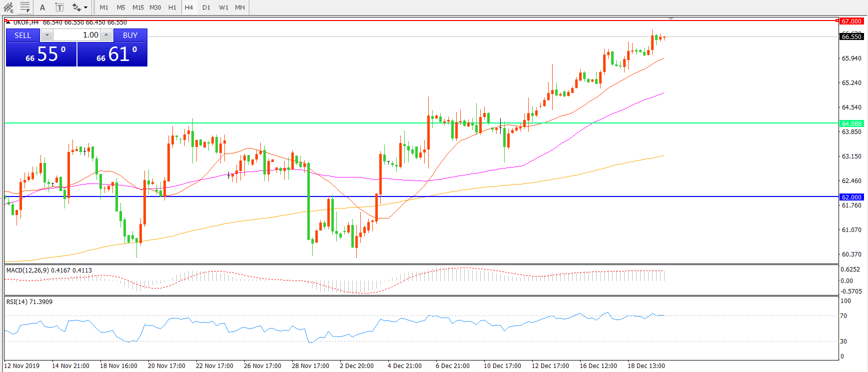Click the green 64.088 price level tag
Viewport: 868px width, 372px height.
coord(851,123)
